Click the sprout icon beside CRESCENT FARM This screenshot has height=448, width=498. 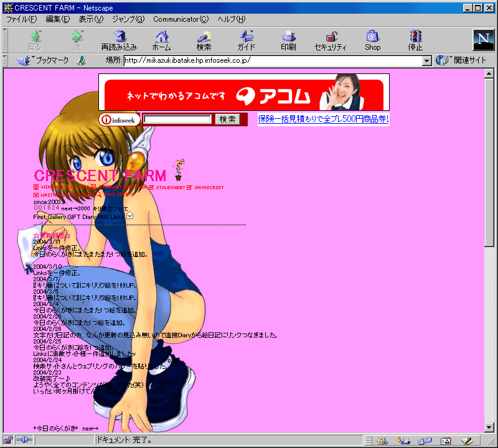coord(179,170)
